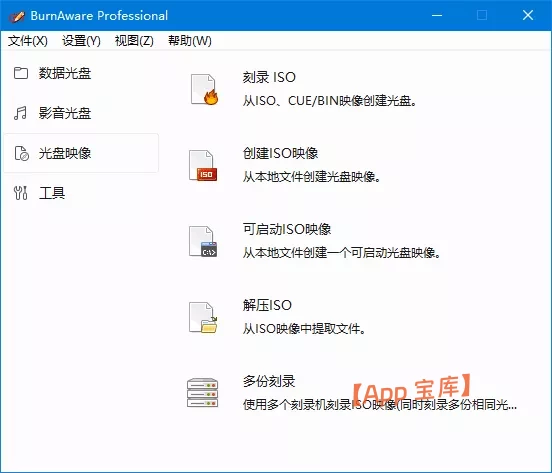Click the red ISO file icon
Screen dimensions: 552x473
203,165
